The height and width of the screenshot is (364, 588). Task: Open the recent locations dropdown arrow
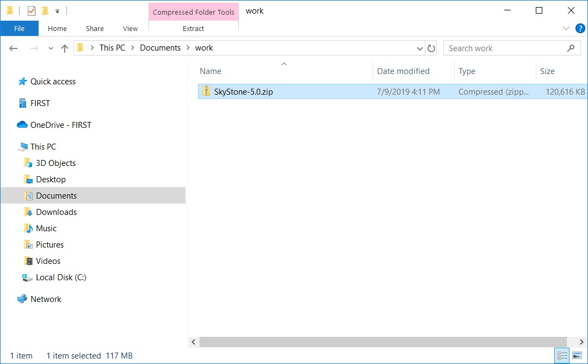tap(51, 48)
